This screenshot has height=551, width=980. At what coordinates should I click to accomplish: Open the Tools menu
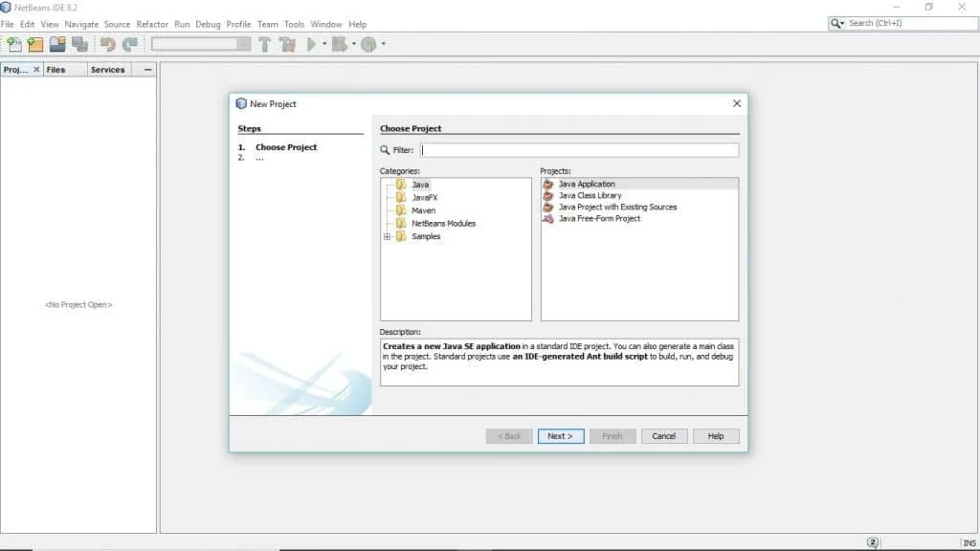pos(294,24)
